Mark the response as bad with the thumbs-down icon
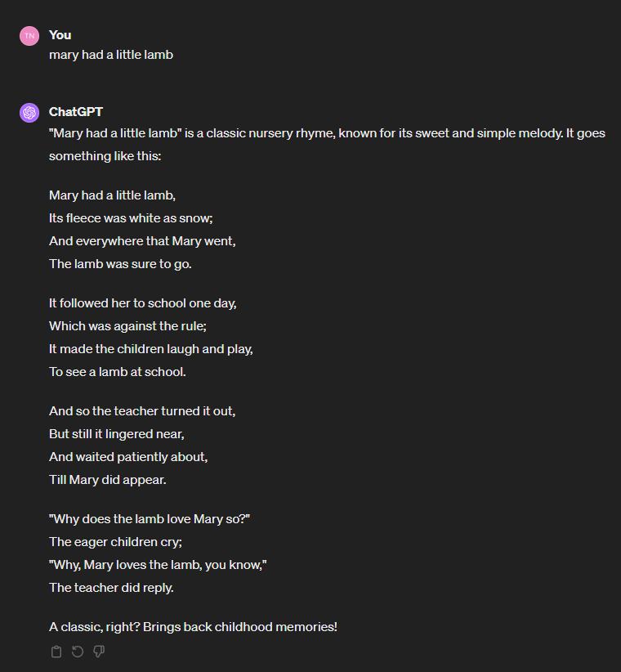The height and width of the screenshot is (672, 621). click(x=99, y=652)
